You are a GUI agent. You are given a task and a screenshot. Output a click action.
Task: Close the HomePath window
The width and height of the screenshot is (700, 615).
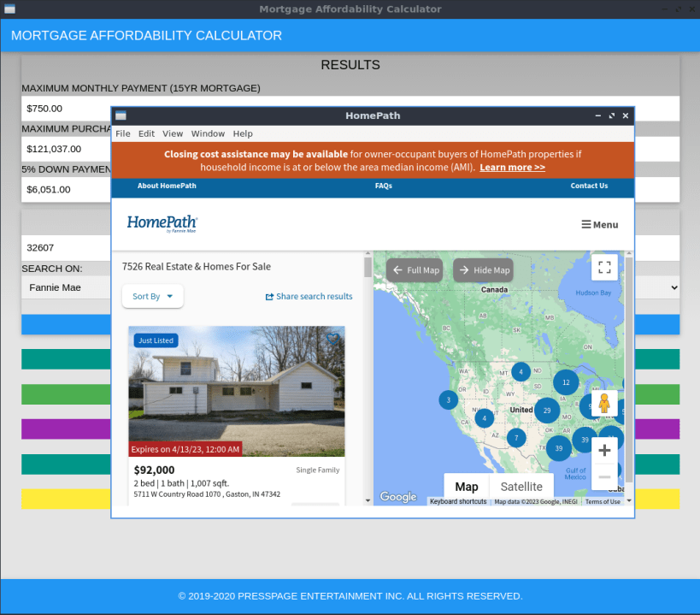626,115
